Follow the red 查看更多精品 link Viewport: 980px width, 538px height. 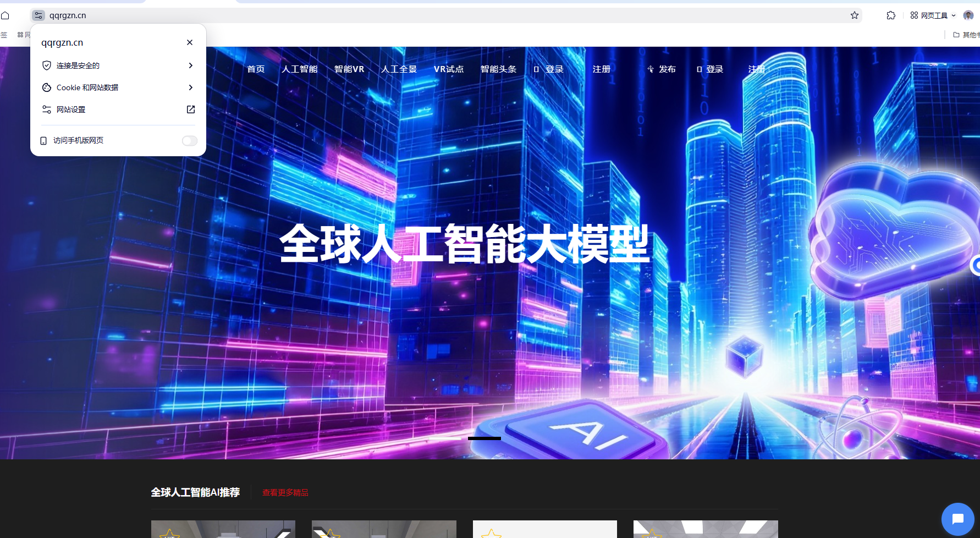pyautogui.click(x=285, y=493)
